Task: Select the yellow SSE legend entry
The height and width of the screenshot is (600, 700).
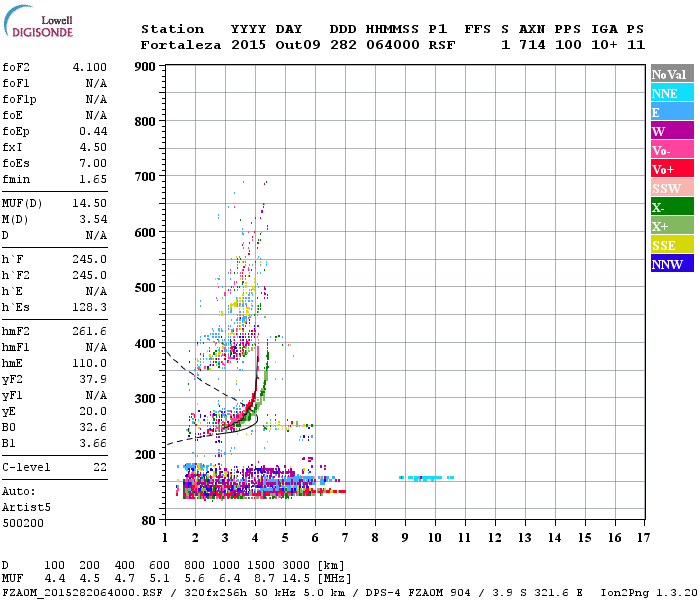Action: tap(672, 245)
